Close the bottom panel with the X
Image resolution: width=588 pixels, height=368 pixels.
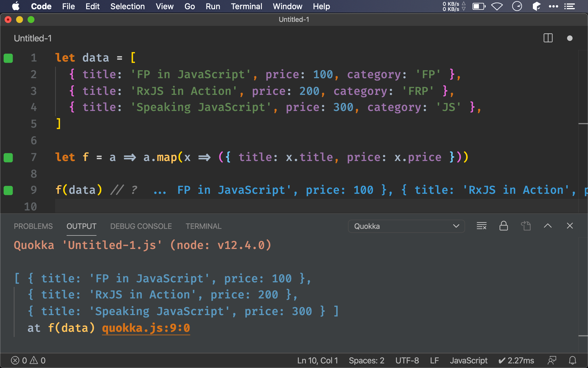point(570,226)
